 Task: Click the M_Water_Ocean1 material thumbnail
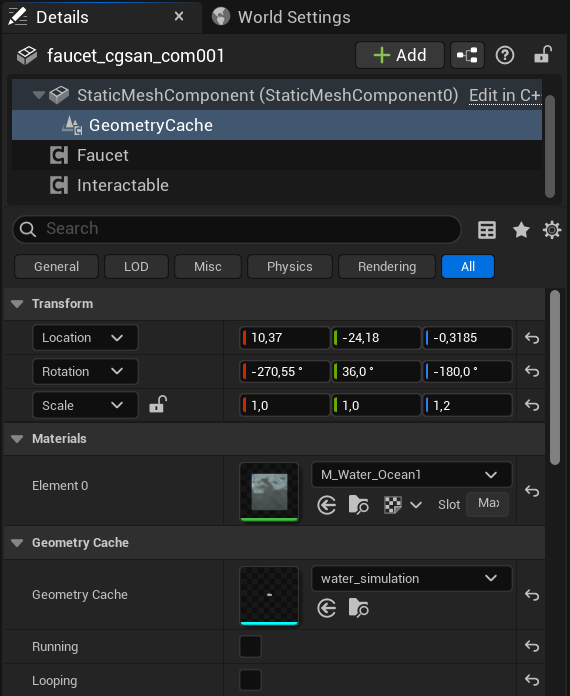point(269,491)
